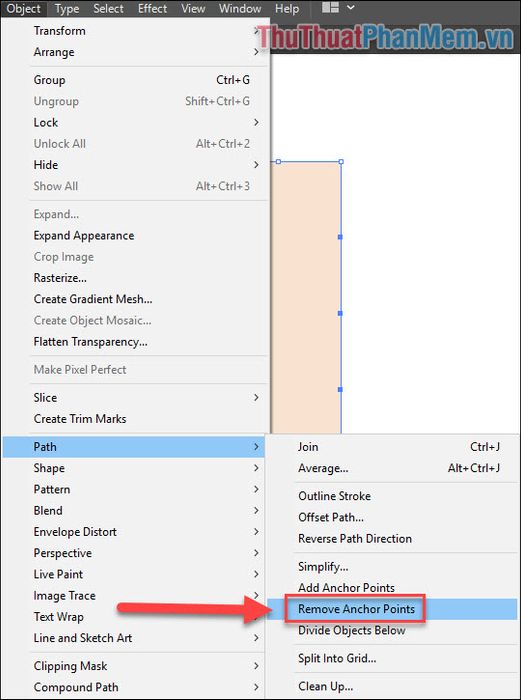Open the Window menu
521x700 pixels.
[240, 8]
